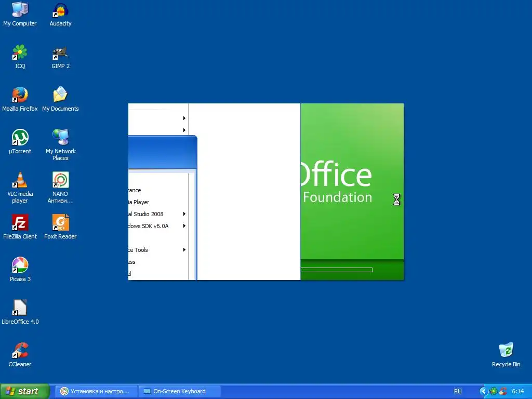The height and width of the screenshot is (399, 532).
Task: Click the Mozilla Firefox desktop icon
Action: click(20, 99)
